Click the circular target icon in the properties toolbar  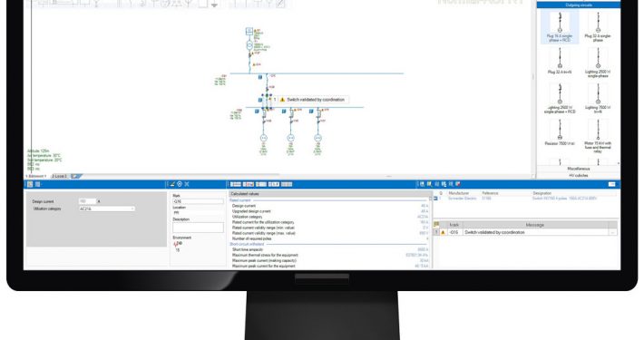pyautogui.click(x=180, y=184)
